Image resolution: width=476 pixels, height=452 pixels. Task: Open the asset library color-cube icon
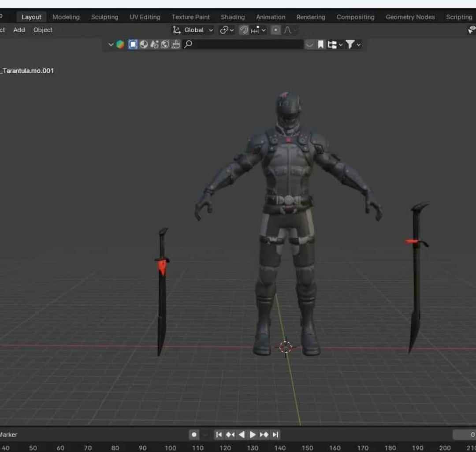(120, 44)
